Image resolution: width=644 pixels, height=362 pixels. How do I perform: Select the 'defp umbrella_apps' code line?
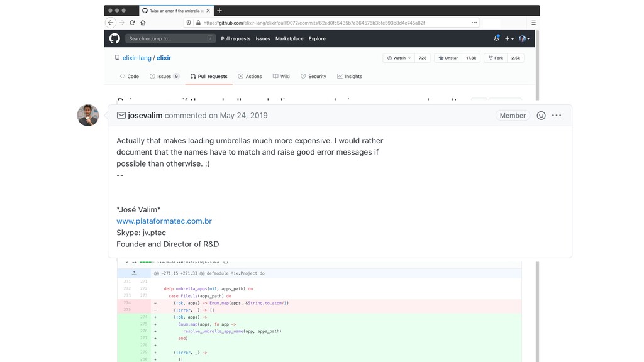pyautogui.click(x=208, y=288)
